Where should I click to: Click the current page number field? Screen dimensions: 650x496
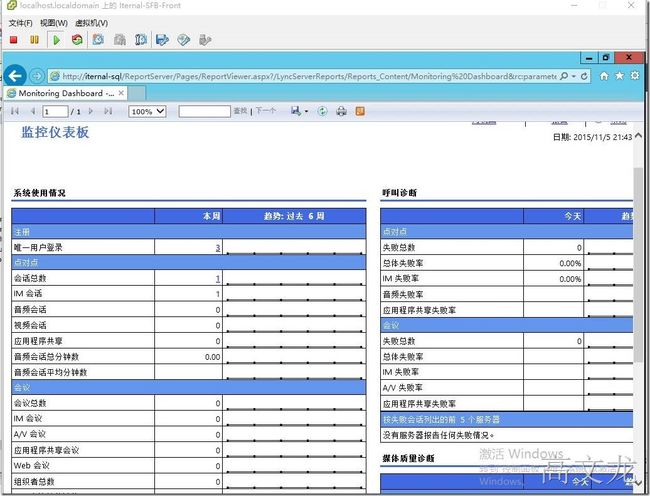tap(55, 111)
